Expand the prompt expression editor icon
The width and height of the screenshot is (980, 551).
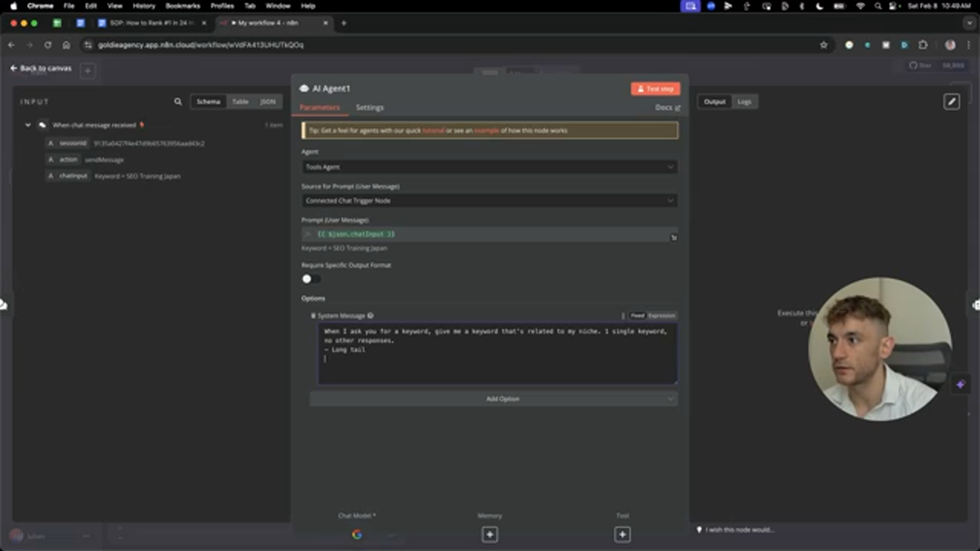click(674, 238)
